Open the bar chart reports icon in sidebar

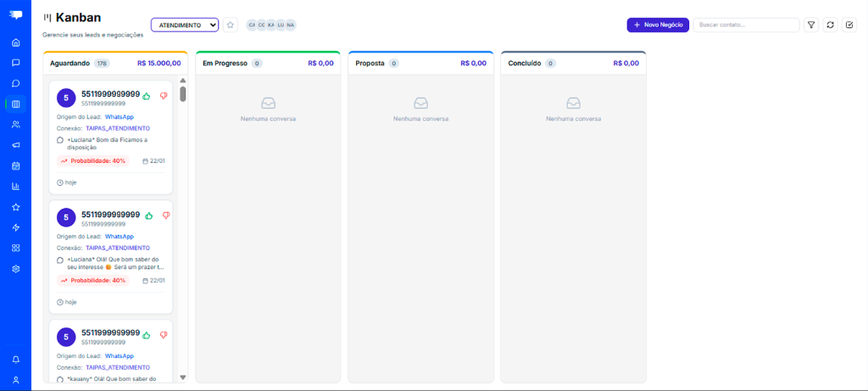pyautogui.click(x=16, y=187)
